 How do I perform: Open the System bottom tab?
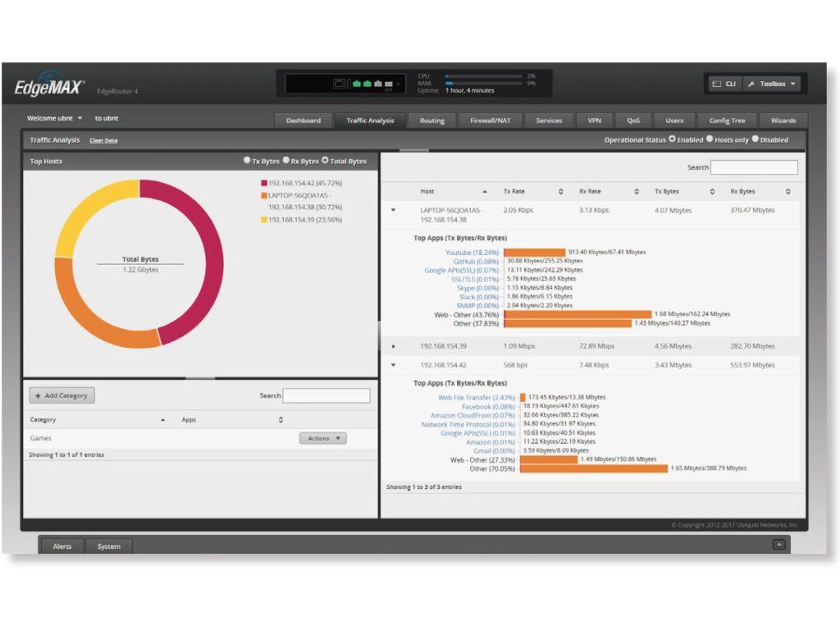tap(109, 546)
